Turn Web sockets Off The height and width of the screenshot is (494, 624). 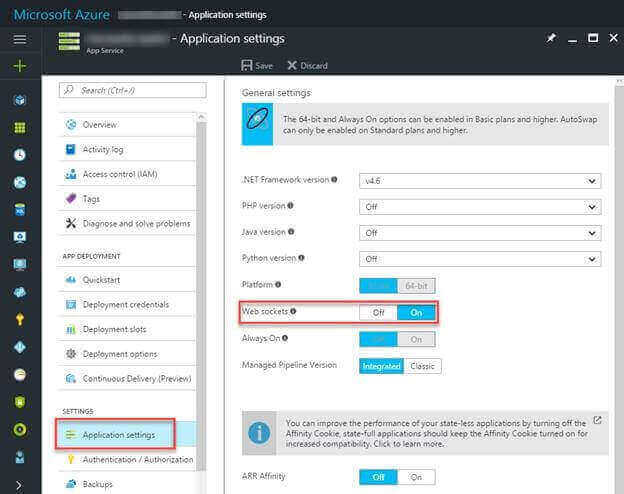(x=378, y=312)
